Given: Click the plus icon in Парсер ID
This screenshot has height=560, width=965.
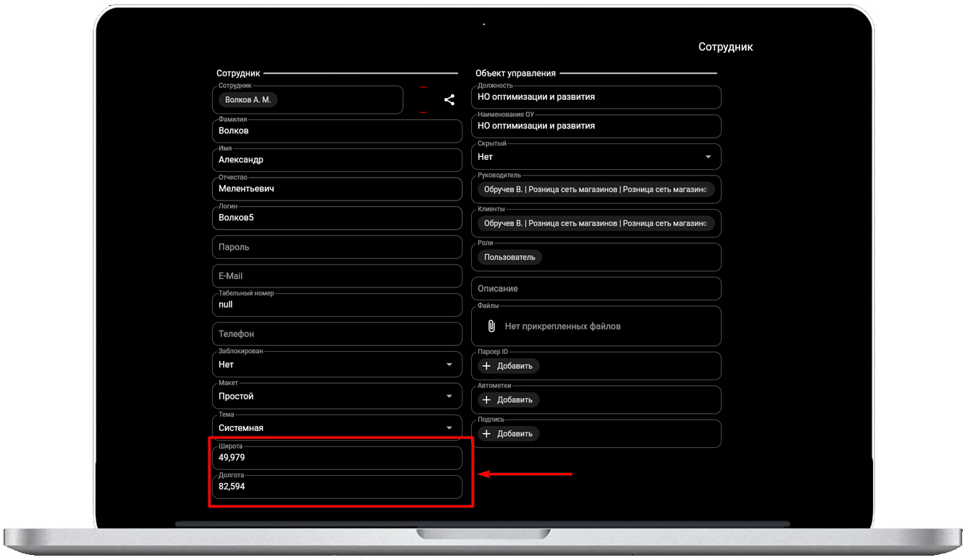Looking at the screenshot, I should pyautogui.click(x=487, y=366).
